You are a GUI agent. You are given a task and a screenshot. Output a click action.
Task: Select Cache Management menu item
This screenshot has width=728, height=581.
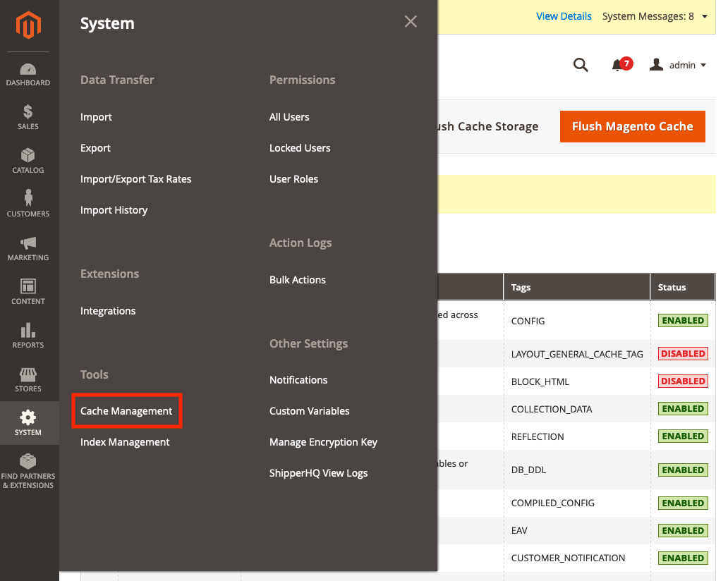click(x=126, y=411)
